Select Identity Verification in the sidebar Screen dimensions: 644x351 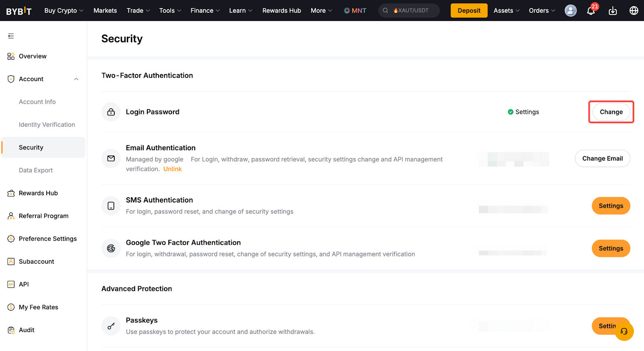click(x=47, y=125)
